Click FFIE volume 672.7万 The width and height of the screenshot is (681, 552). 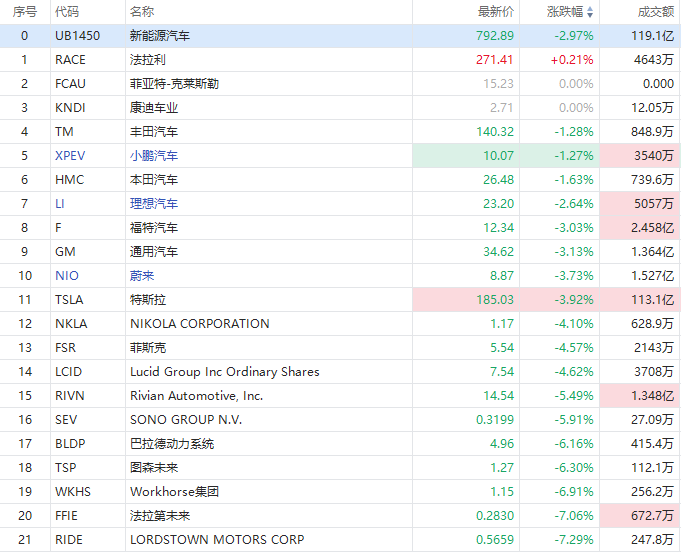coord(652,516)
